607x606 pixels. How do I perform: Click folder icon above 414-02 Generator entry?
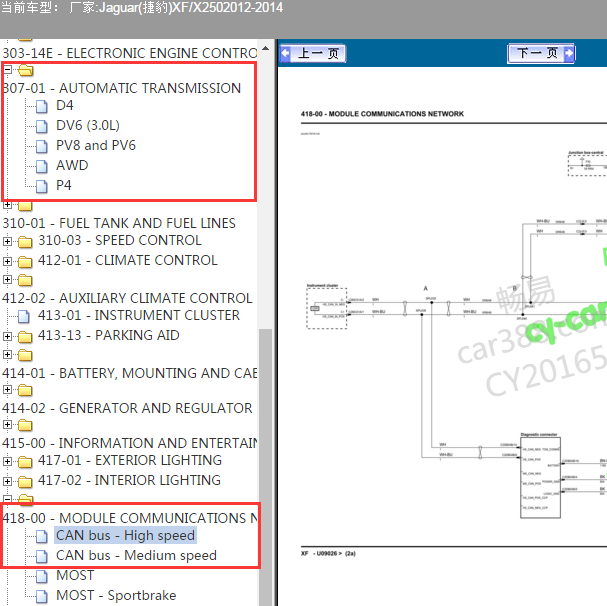pyautogui.click(x=25, y=390)
